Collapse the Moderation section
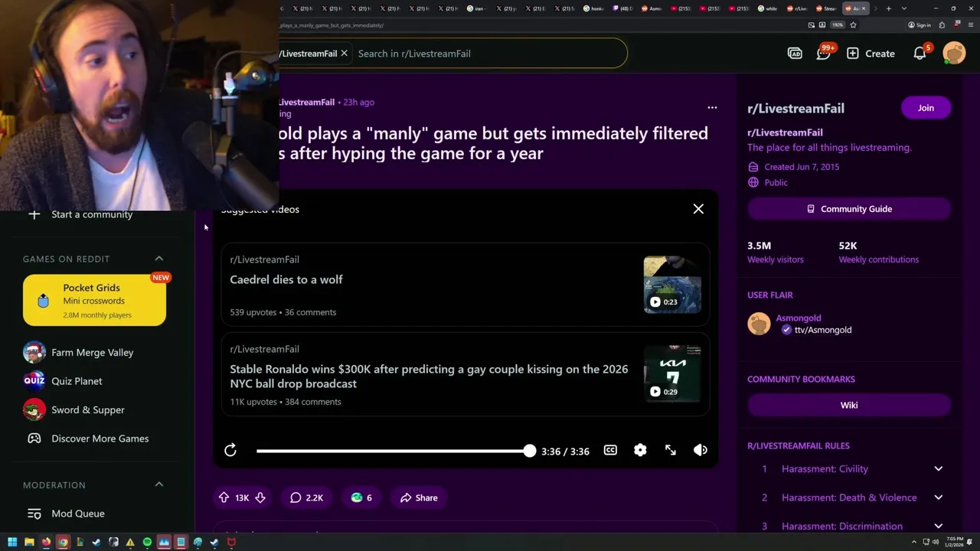The image size is (980, 551). (159, 484)
